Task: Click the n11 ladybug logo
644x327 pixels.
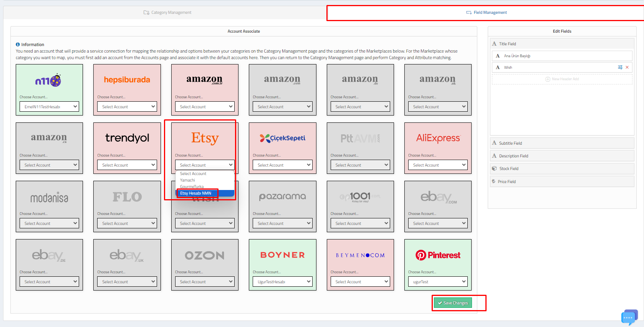Action: click(48, 80)
